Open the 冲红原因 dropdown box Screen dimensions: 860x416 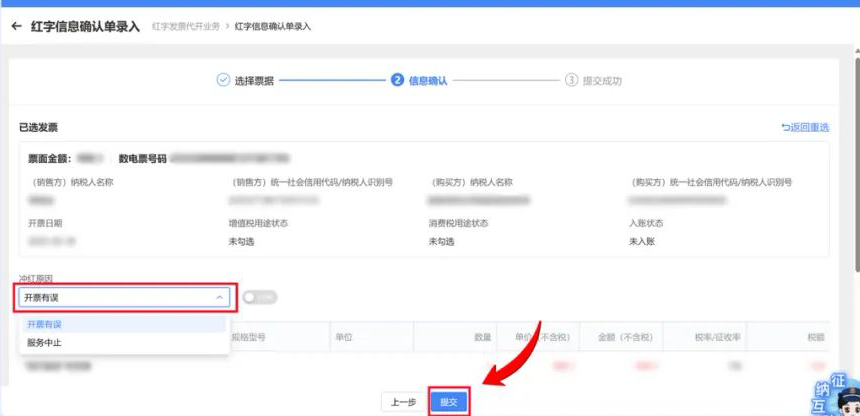point(124,297)
